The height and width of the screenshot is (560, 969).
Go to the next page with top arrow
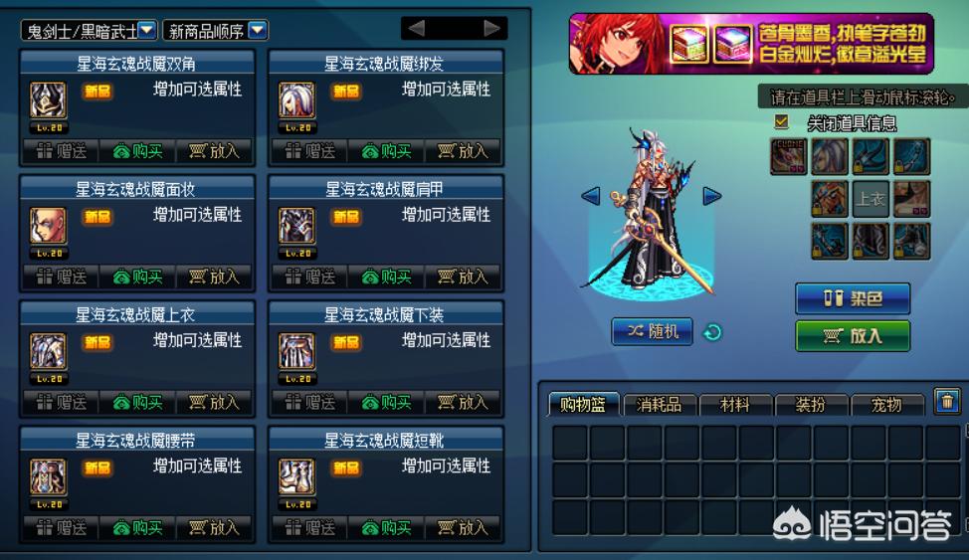491,28
